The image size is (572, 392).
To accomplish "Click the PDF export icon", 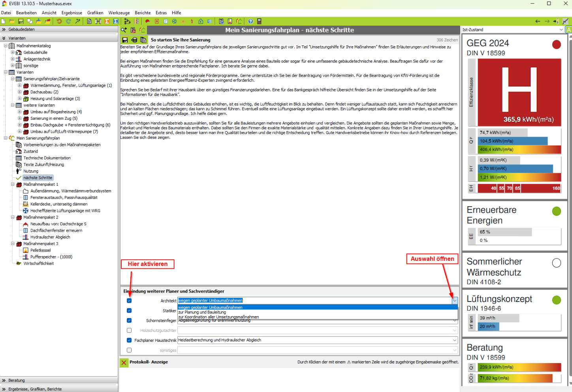I will [x=133, y=30].
